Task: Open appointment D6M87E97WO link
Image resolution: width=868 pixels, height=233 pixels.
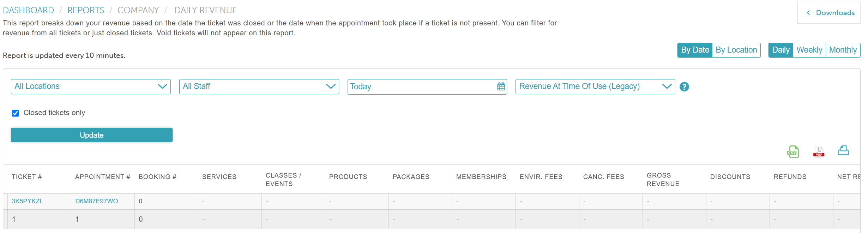Action: click(x=97, y=201)
